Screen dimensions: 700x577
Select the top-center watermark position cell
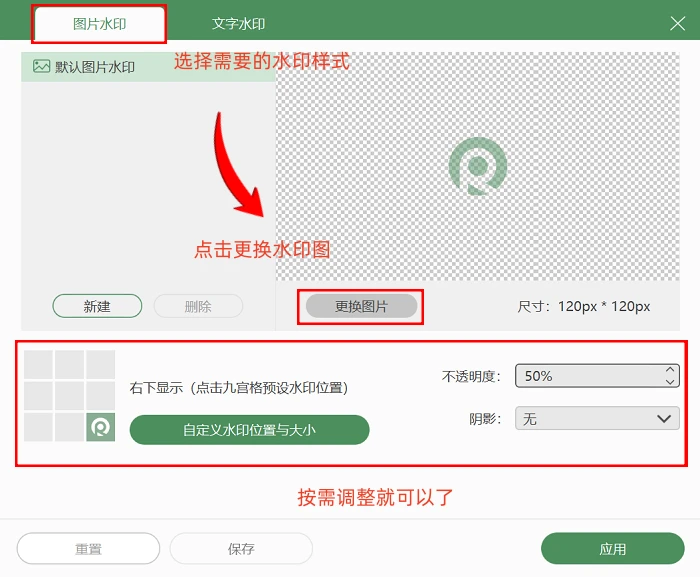(69, 364)
